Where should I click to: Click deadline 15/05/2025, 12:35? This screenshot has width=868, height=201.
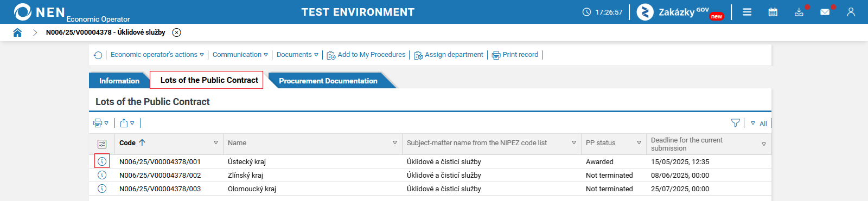680,162
